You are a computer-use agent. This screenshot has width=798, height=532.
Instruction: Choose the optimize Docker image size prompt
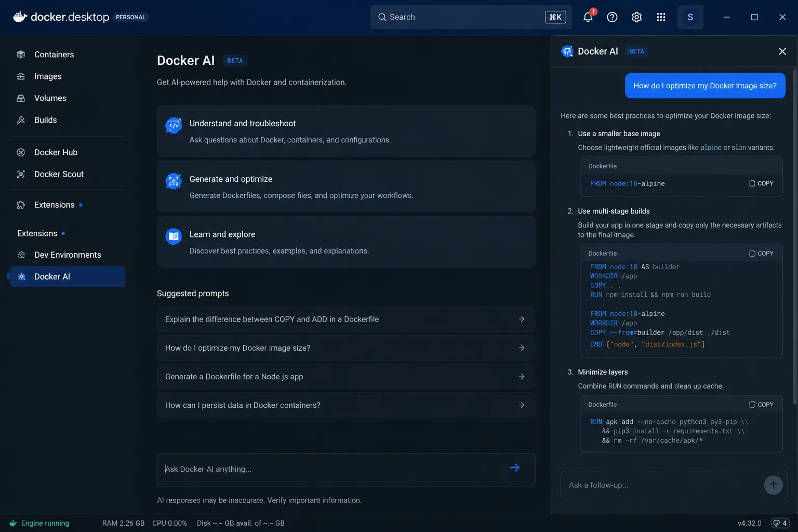[x=346, y=348]
